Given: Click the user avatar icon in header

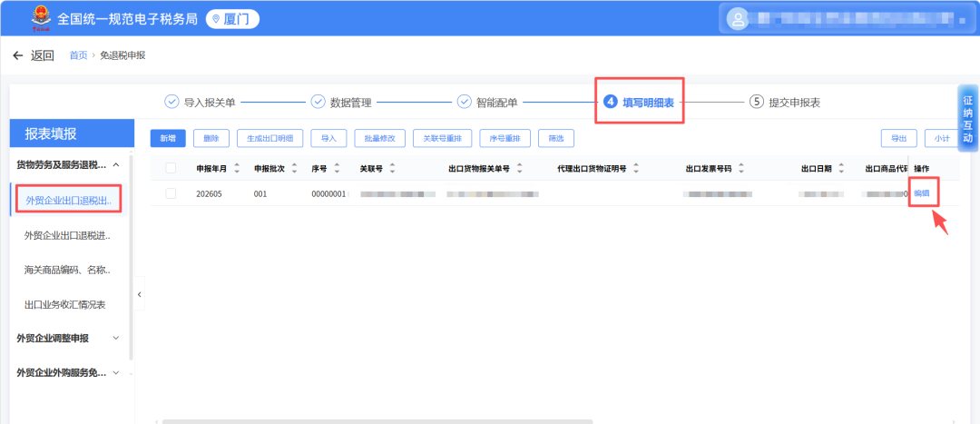Looking at the screenshot, I should [x=738, y=19].
